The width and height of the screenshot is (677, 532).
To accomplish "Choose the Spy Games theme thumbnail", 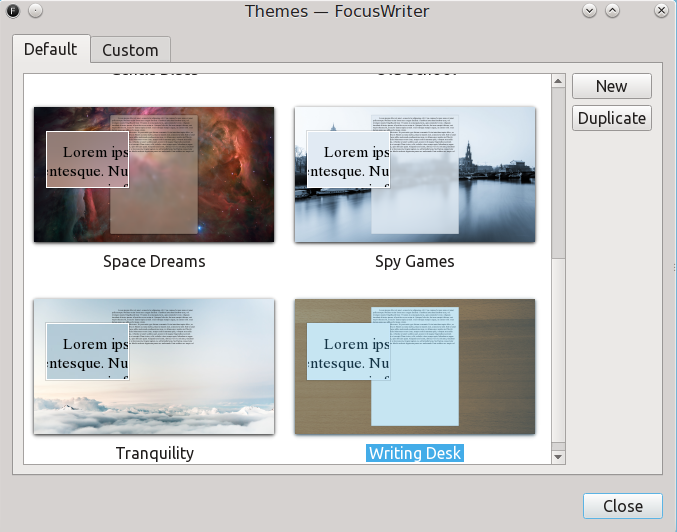I will coord(415,174).
